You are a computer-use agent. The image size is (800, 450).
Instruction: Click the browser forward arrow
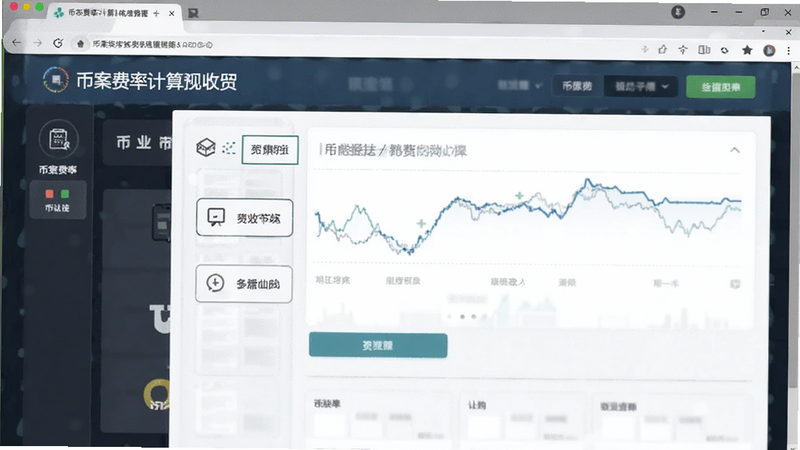pyautogui.click(x=37, y=43)
